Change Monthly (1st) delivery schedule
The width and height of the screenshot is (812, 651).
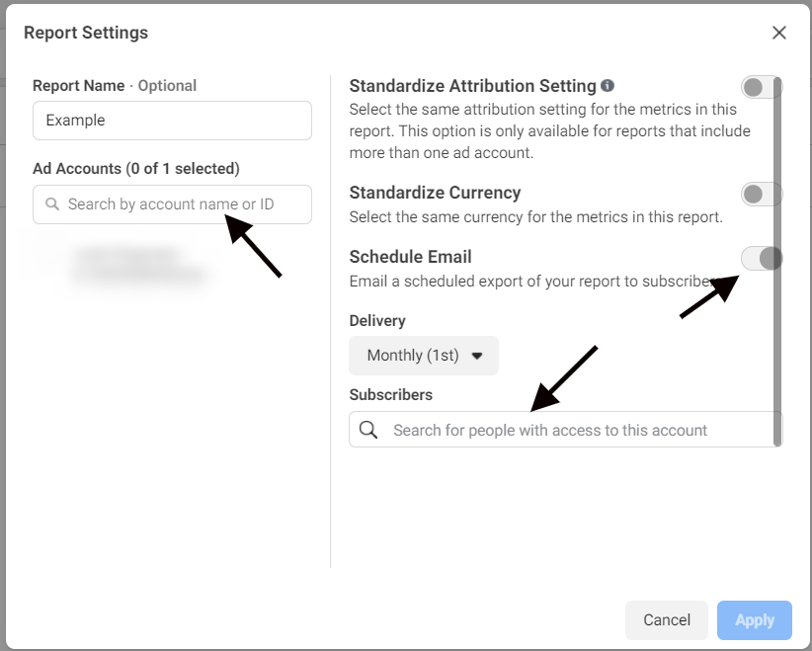pos(424,356)
